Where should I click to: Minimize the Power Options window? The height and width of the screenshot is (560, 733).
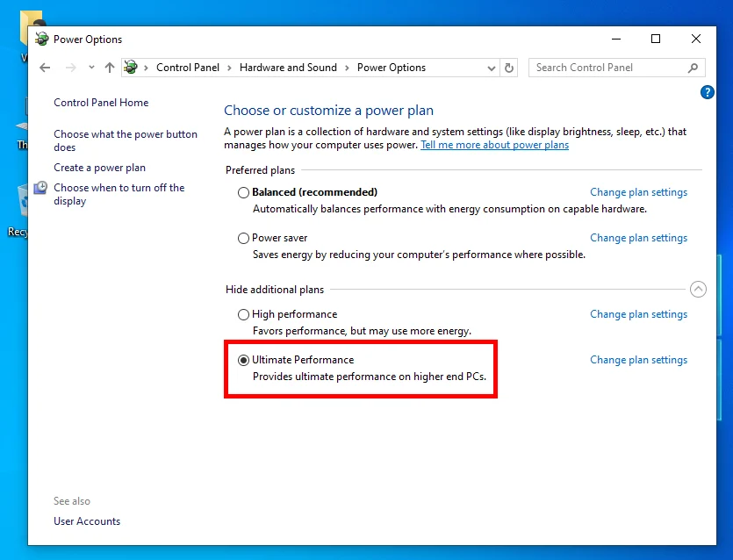616,39
